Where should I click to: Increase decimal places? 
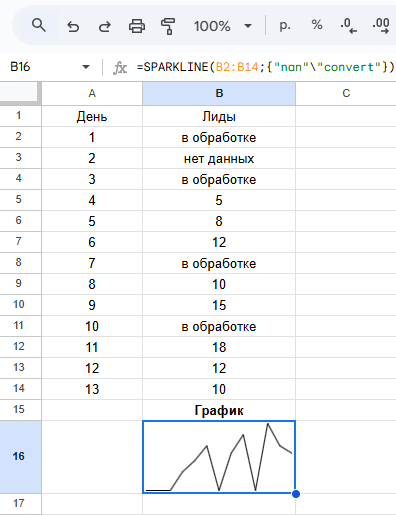pos(381,26)
